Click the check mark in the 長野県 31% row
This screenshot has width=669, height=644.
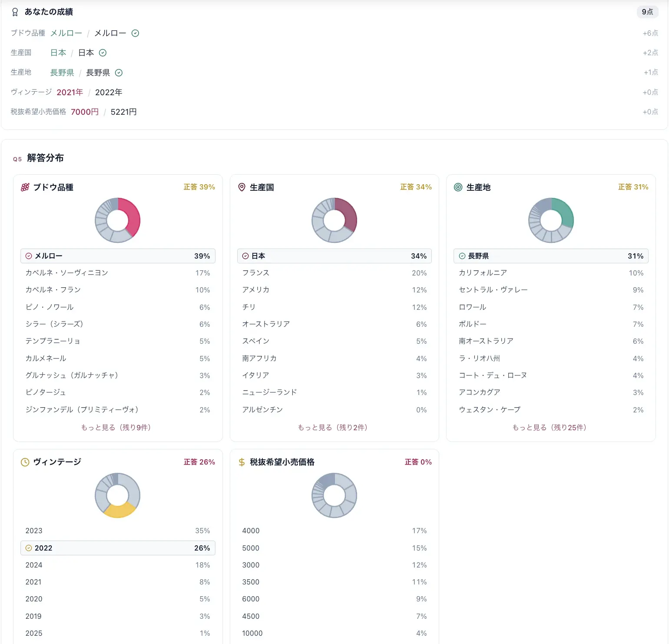tap(462, 256)
